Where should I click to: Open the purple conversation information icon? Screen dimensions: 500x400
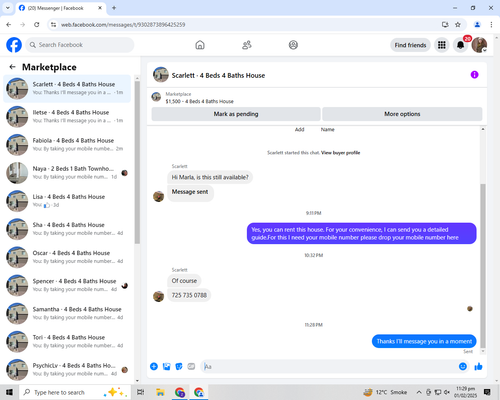[474, 75]
